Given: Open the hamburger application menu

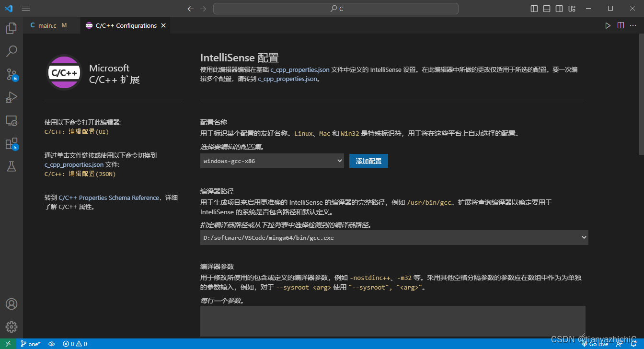Looking at the screenshot, I should click(x=26, y=9).
